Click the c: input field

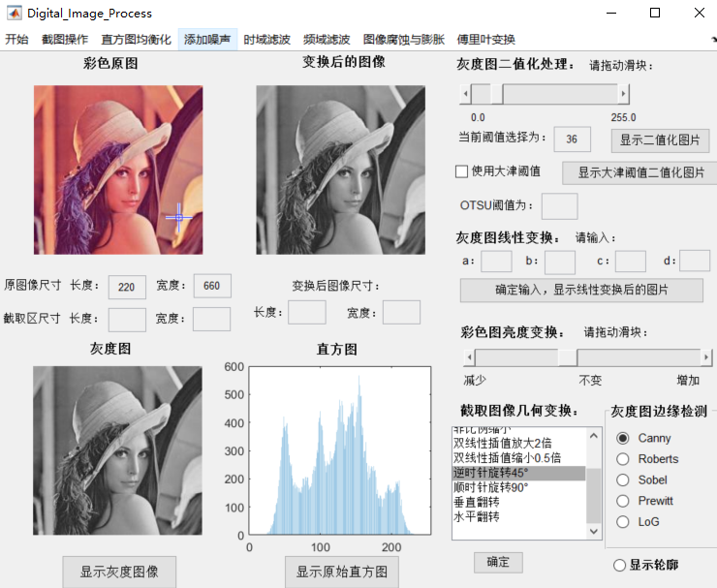[631, 262]
